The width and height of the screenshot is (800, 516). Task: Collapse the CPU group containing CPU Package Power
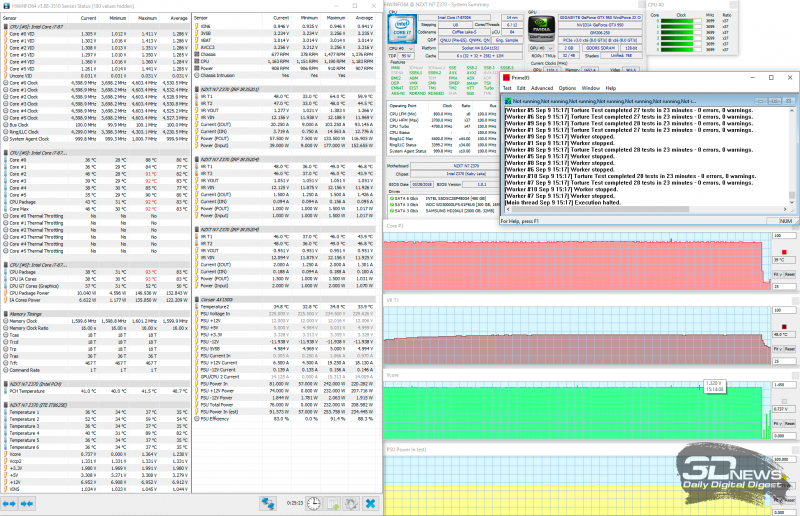[x=6, y=265]
